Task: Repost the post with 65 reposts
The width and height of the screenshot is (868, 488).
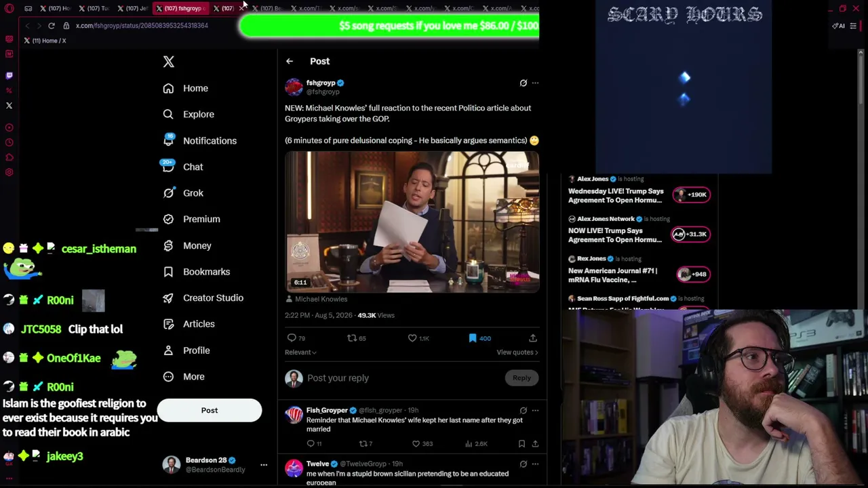Action: click(x=357, y=338)
